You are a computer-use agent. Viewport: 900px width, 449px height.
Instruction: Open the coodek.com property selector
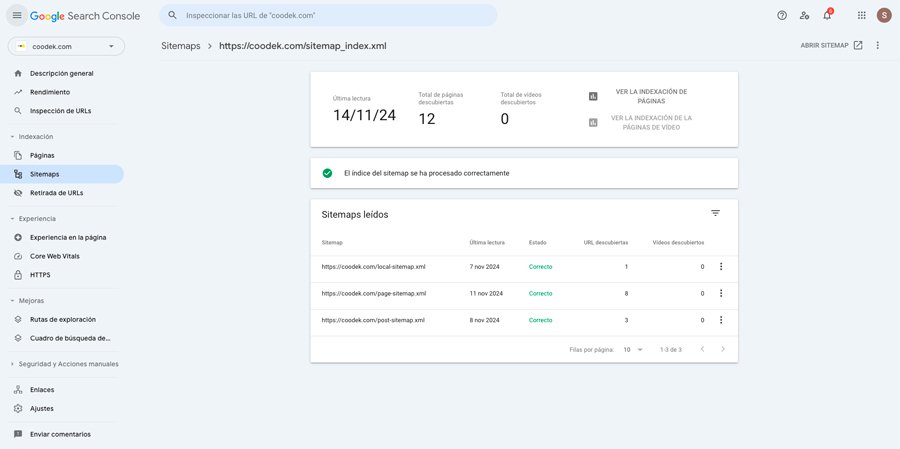[66, 47]
